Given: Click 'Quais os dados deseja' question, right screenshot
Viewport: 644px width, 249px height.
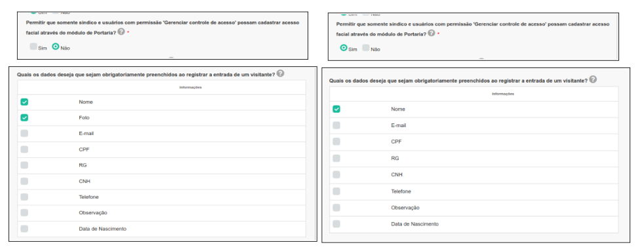Looking at the screenshot, I should tap(458, 81).
